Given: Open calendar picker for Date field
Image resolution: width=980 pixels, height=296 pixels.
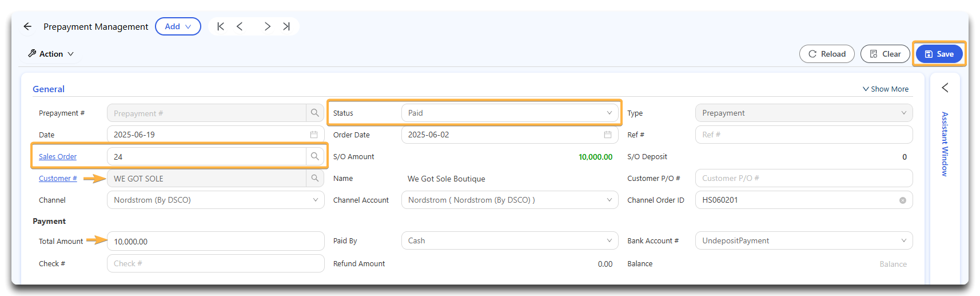Looking at the screenshot, I should [x=314, y=135].
